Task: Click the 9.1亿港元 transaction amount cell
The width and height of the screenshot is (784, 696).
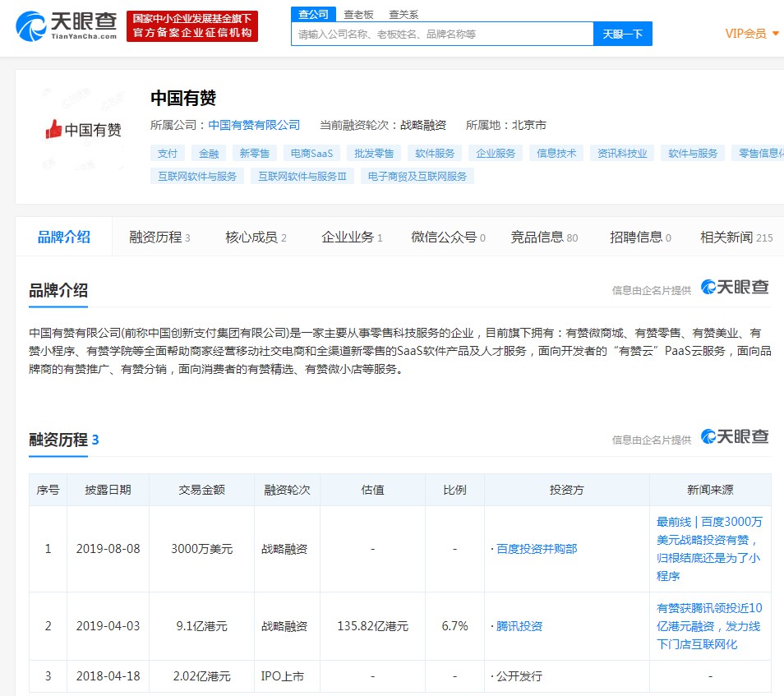Action: 202,626
